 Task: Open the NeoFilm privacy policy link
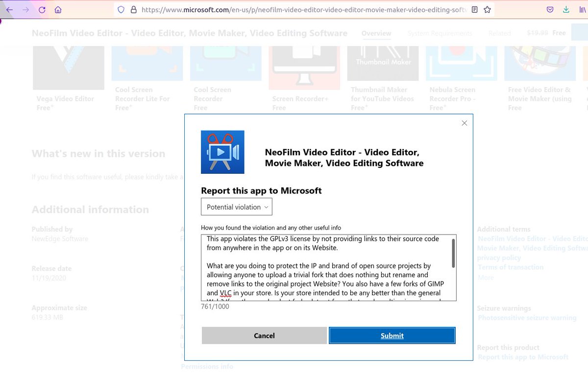533,248
